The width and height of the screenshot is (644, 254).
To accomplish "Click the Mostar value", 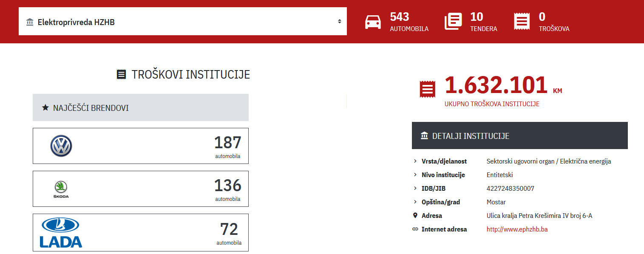I will (x=496, y=202).
